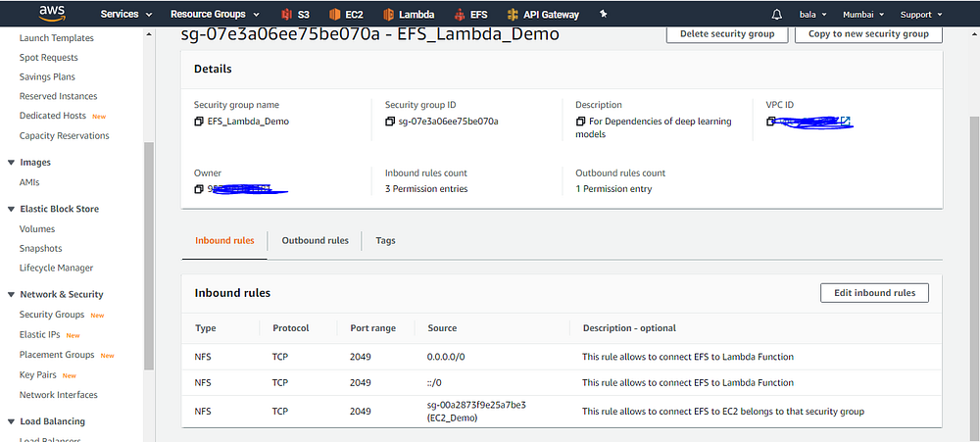
Task: Open Capacity Reservations in sidebar
Action: (65, 135)
